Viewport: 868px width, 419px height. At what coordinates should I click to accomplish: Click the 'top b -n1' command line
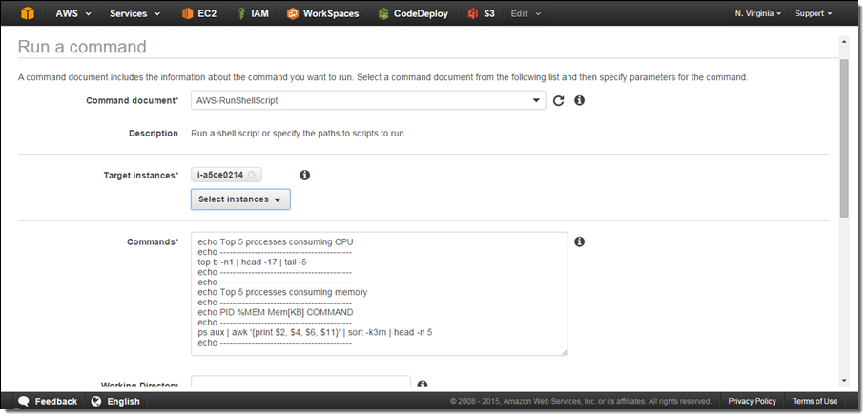252,262
